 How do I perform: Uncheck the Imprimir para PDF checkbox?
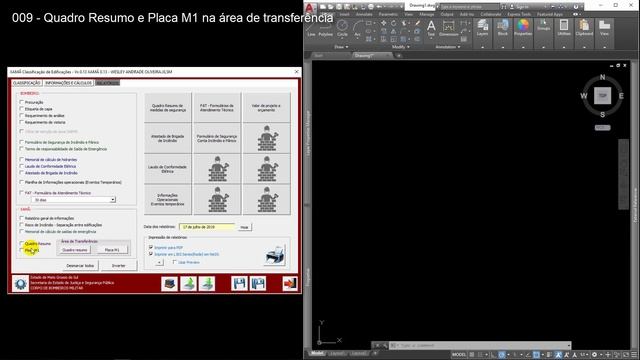(151, 247)
